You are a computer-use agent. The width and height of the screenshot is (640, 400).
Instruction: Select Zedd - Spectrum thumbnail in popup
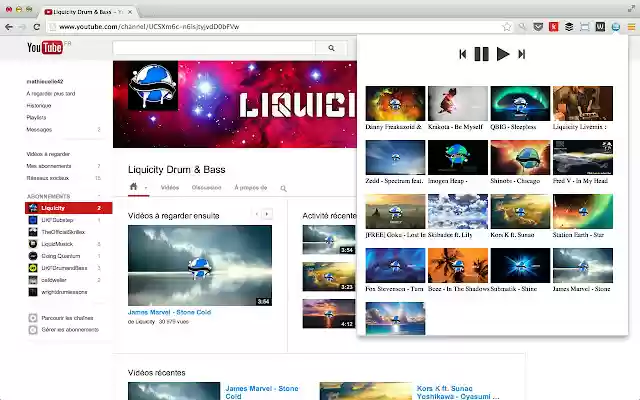click(x=395, y=157)
